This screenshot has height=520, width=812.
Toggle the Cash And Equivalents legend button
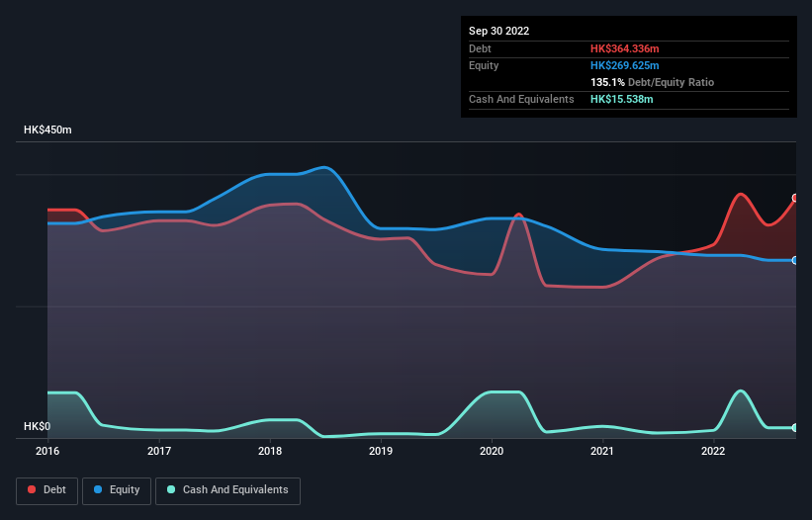point(227,490)
